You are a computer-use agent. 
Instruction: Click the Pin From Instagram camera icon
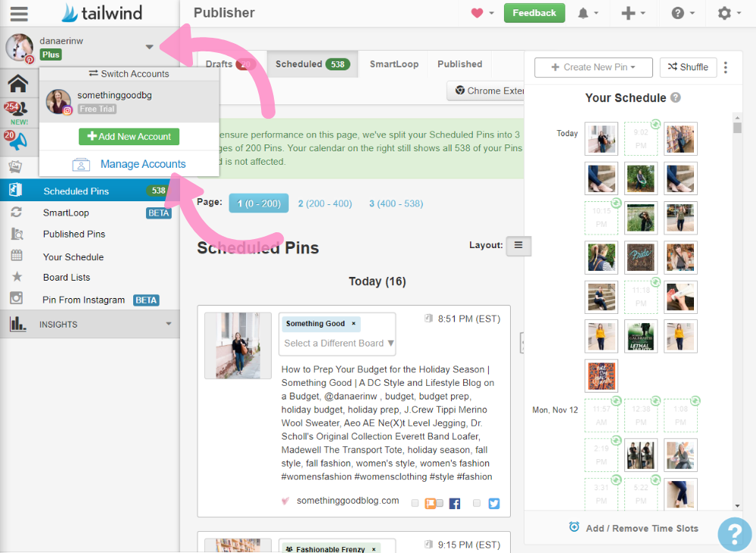coord(17,298)
